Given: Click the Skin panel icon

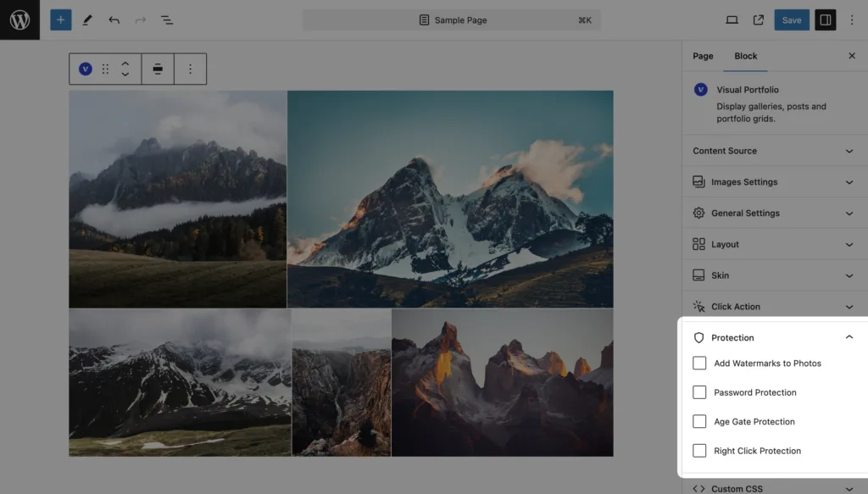Looking at the screenshot, I should (x=698, y=275).
